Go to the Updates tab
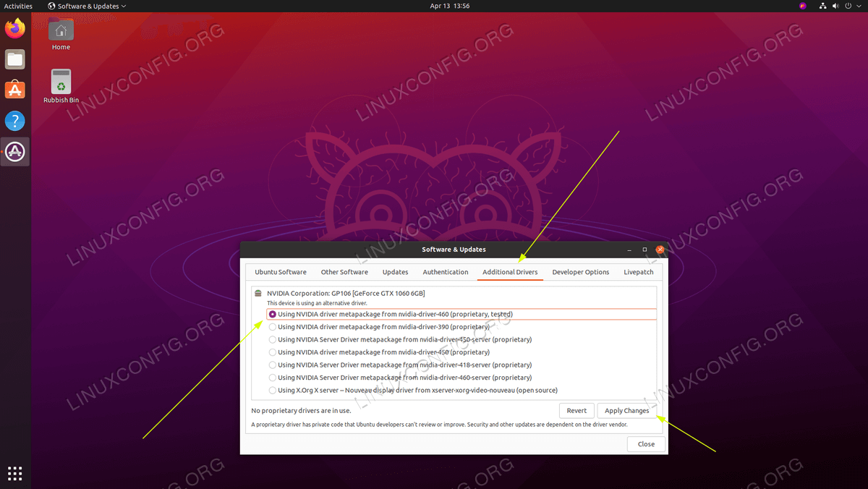This screenshot has height=489, width=868. coord(395,272)
